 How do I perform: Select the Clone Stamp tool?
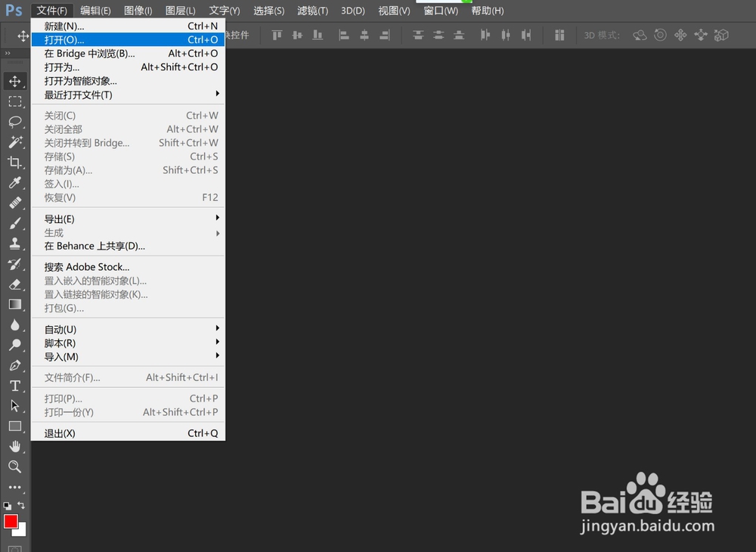click(x=15, y=243)
